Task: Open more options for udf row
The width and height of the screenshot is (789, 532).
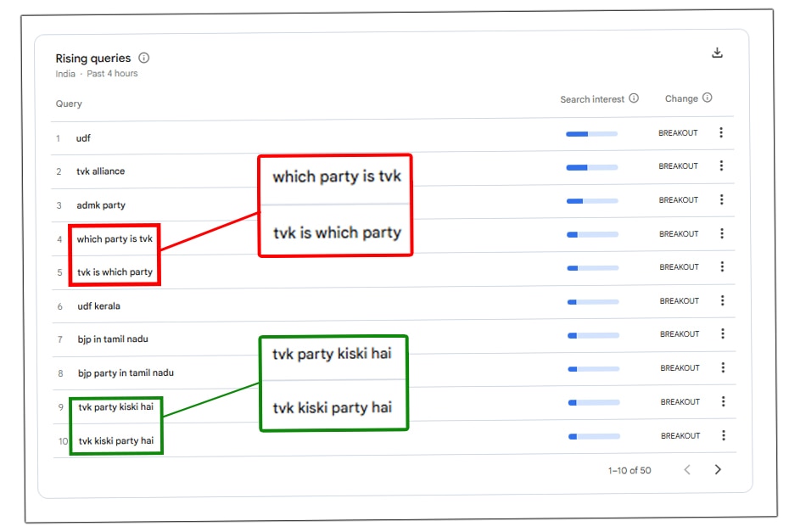Action: click(721, 132)
